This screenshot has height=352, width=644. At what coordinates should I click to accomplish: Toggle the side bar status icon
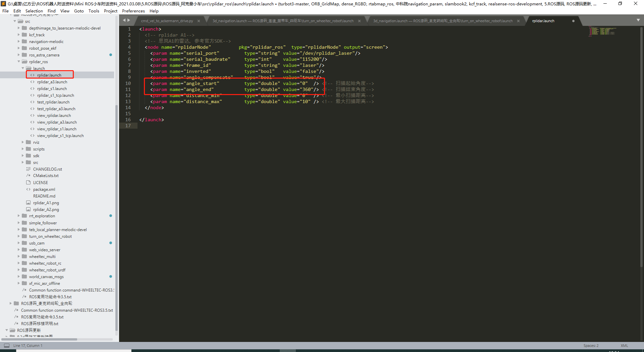click(7, 345)
